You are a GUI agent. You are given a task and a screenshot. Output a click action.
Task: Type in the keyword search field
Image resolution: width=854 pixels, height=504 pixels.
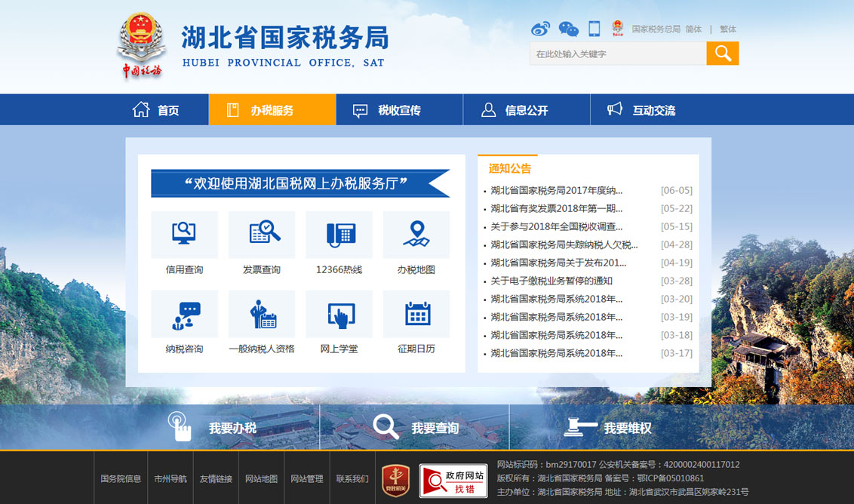[x=617, y=54]
